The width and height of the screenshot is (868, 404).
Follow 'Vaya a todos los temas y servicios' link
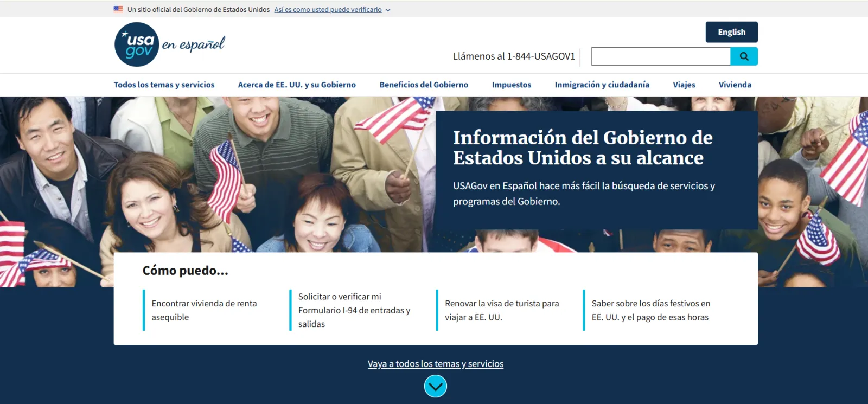[x=436, y=364]
